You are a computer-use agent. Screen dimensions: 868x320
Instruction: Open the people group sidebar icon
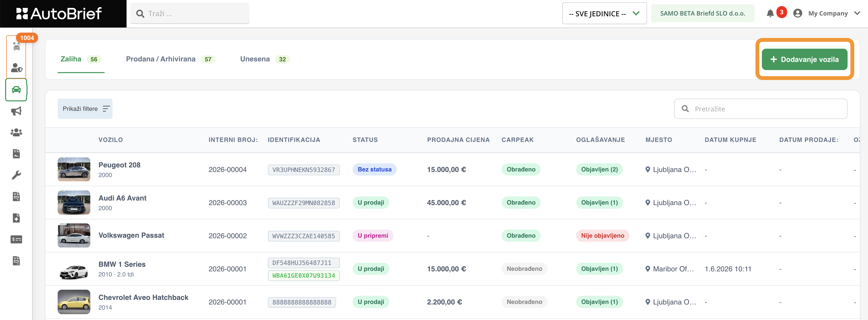[16, 132]
